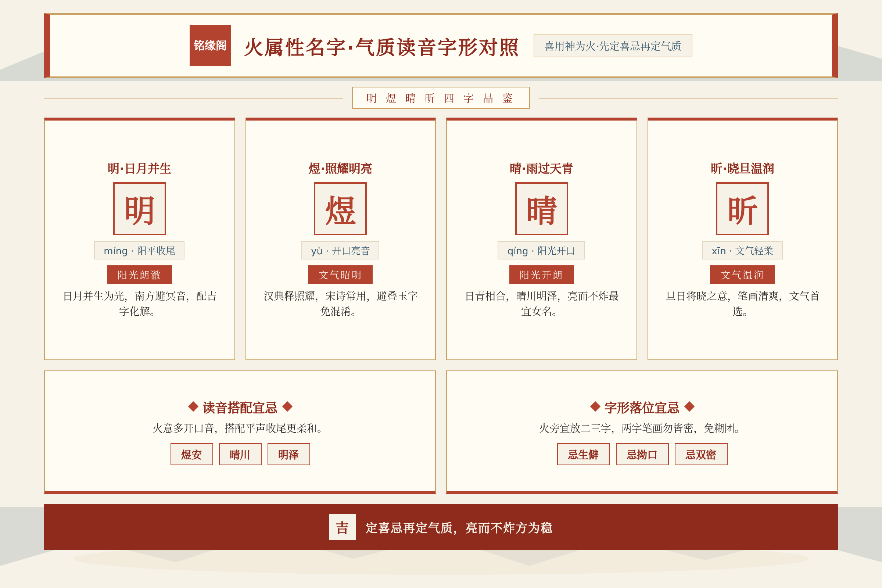Click the 吉 seal icon in footer
882x588 pixels.
(343, 527)
